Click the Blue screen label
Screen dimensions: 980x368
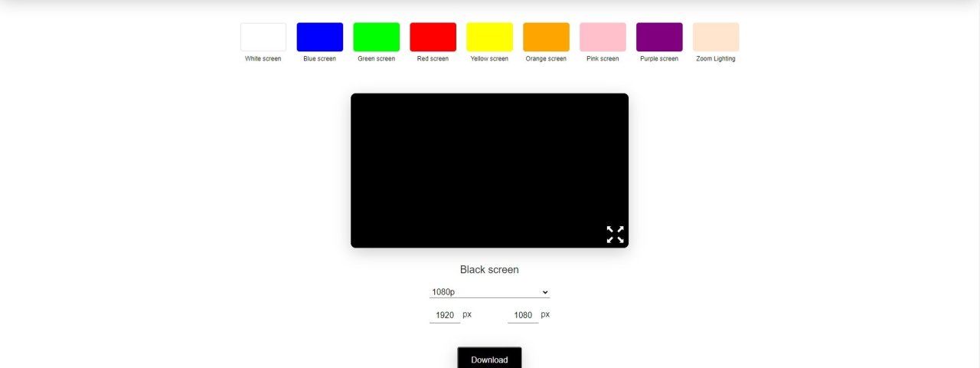tap(320, 59)
